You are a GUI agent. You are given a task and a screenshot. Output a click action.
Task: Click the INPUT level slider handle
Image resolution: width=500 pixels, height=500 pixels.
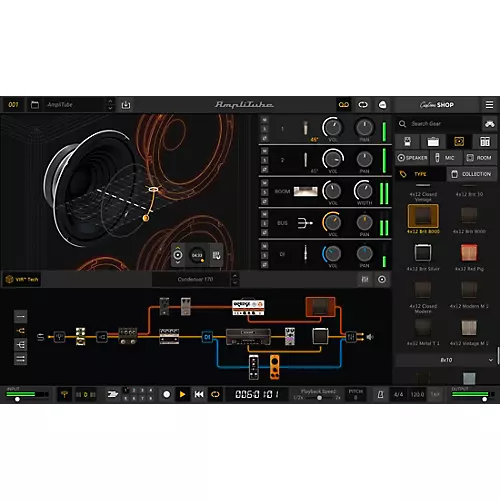[17, 399]
